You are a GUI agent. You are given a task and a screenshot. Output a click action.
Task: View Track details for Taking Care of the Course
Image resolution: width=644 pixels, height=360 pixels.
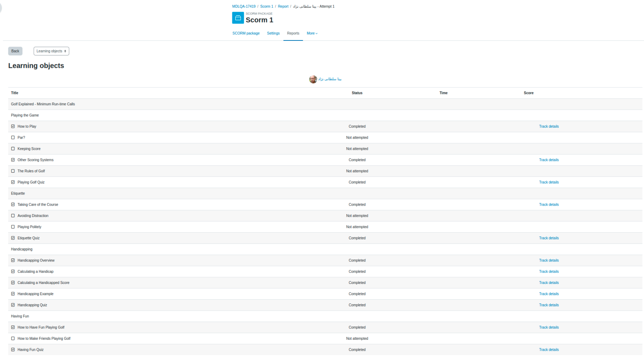pyautogui.click(x=549, y=205)
